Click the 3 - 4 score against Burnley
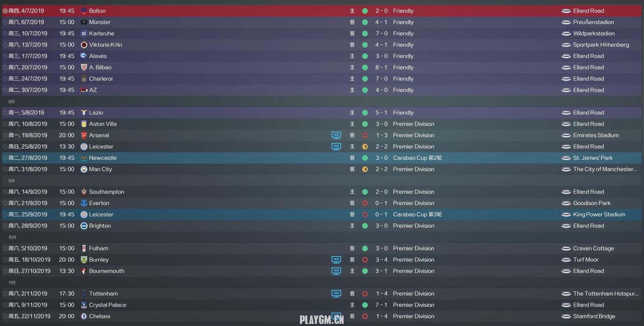The width and height of the screenshot is (644, 326). coord(382,260)
